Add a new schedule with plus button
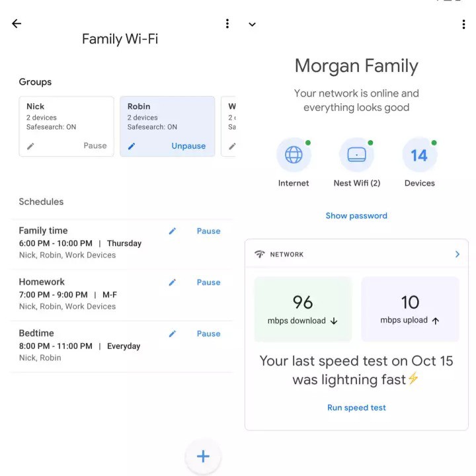 click(x=203, y=456)
